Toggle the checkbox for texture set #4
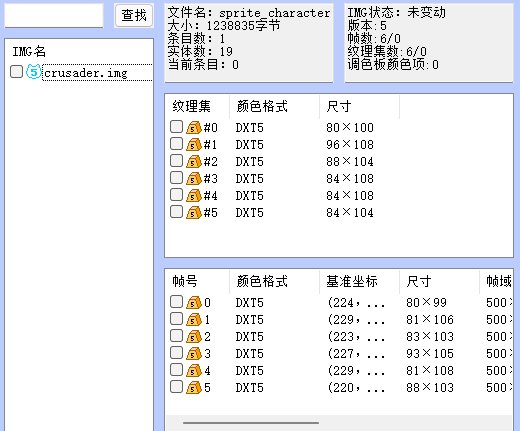 click(176, 195)
